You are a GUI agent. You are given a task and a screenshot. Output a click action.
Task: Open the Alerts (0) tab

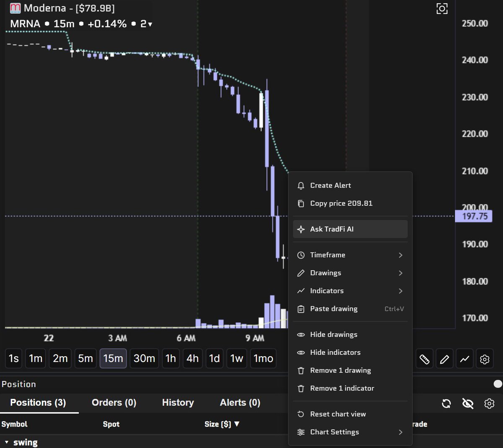pos(240,403)
